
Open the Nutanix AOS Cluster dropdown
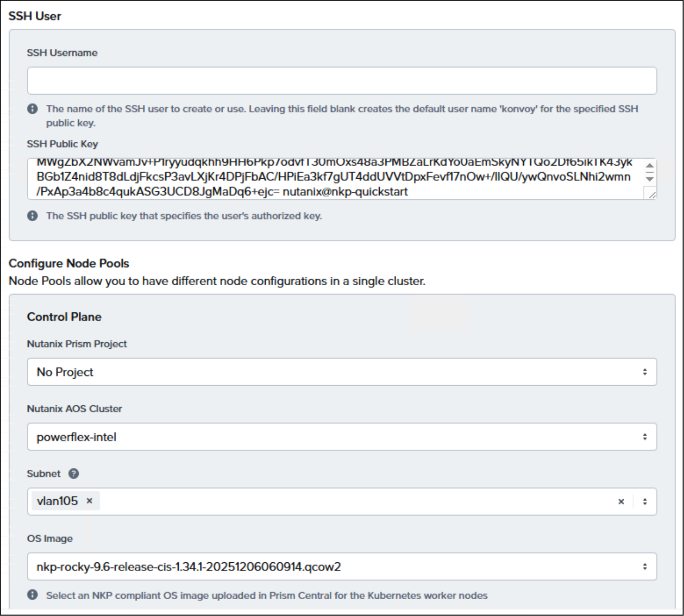342,437
